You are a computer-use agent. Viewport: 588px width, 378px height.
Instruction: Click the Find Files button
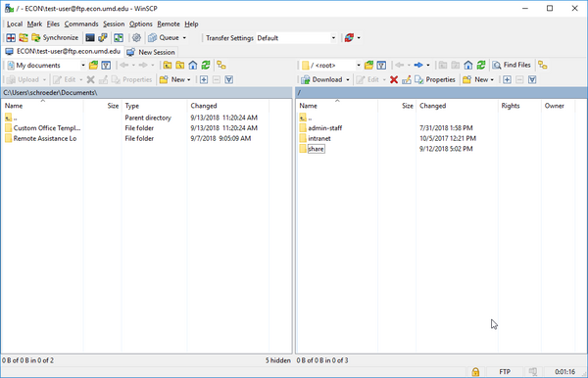point(512,66)
